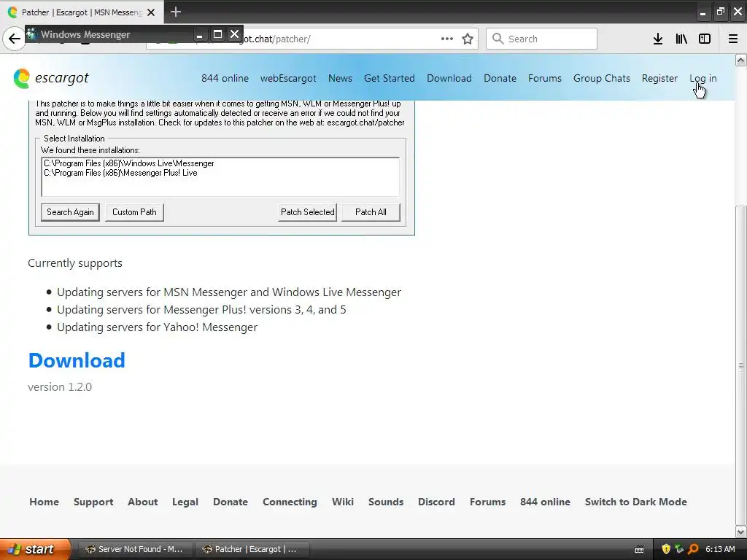Switch to Server Not Found taskbar window
This screenshot has width=747, height=560.
(x=134, y=549)
